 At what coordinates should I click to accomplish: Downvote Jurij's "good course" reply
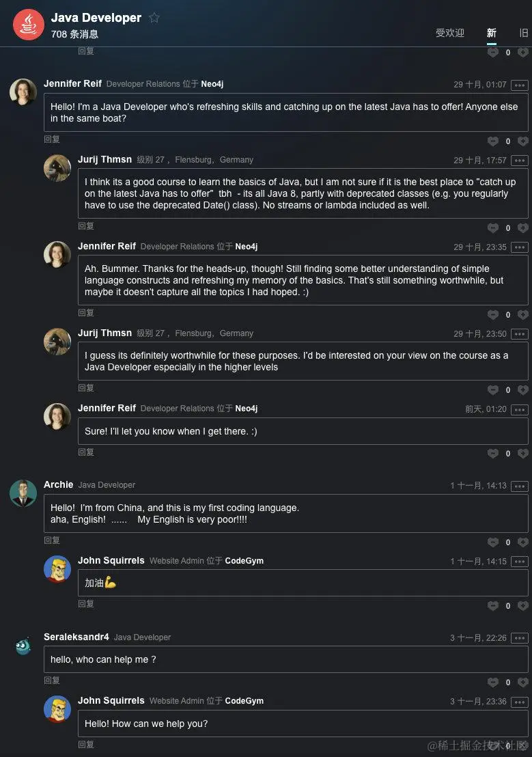[x=523, y=228]
